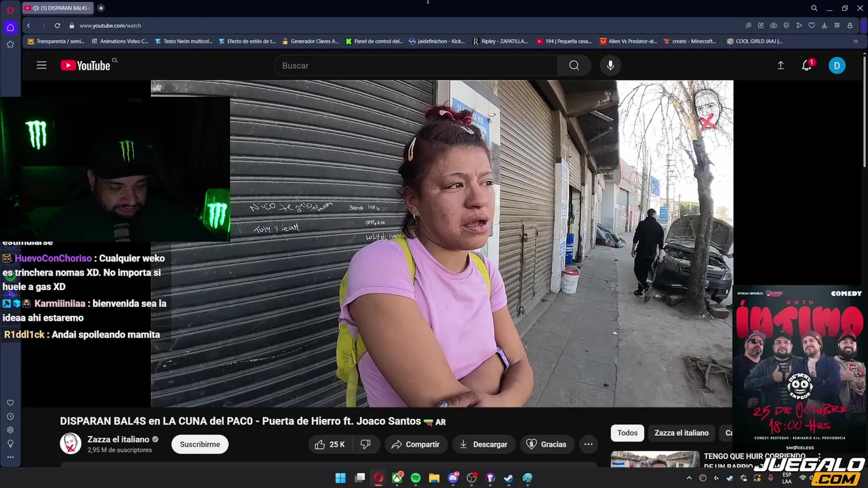
Task: Open the ad blocker shield icon
Action: (x=787, y=26)
